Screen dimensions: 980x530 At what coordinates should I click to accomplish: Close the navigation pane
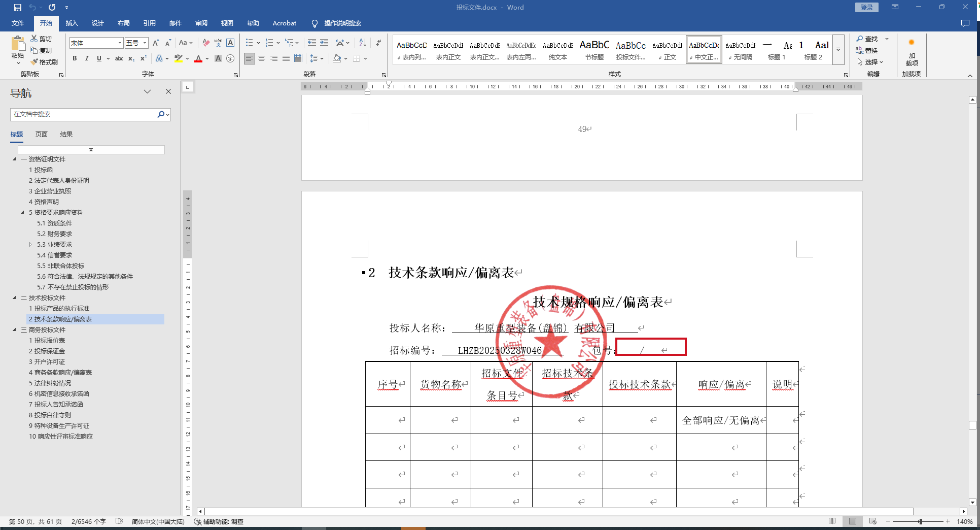coord(168,91)
